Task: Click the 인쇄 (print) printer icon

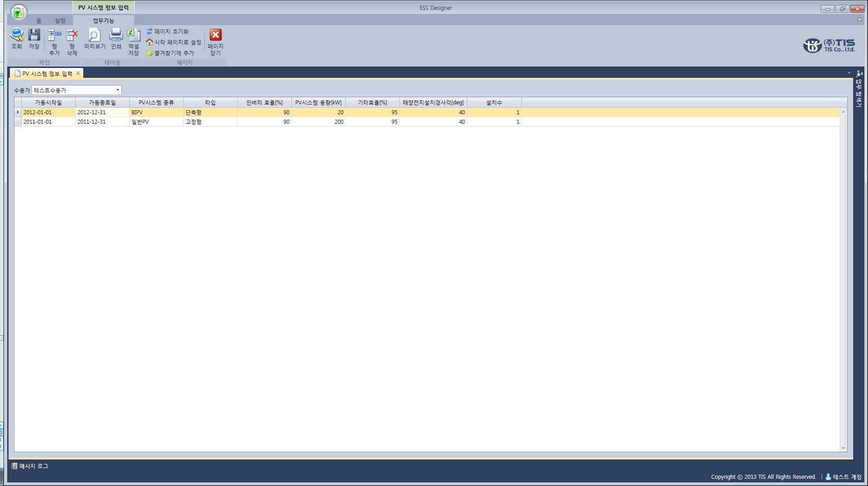Action: pos(116,35)
